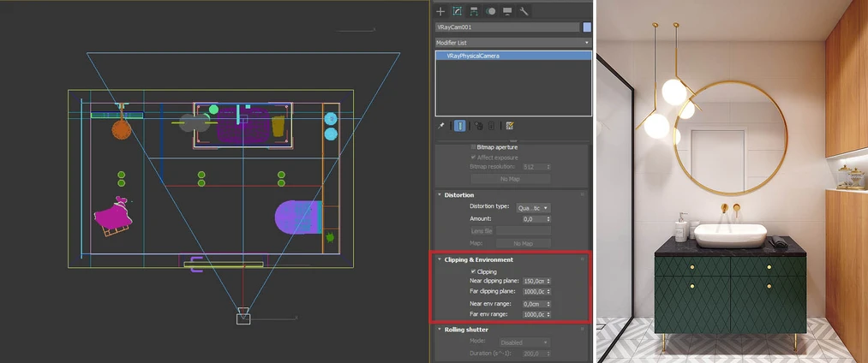Open the Utilities wrench tab
Screen dimensions: 868x363
524,11
